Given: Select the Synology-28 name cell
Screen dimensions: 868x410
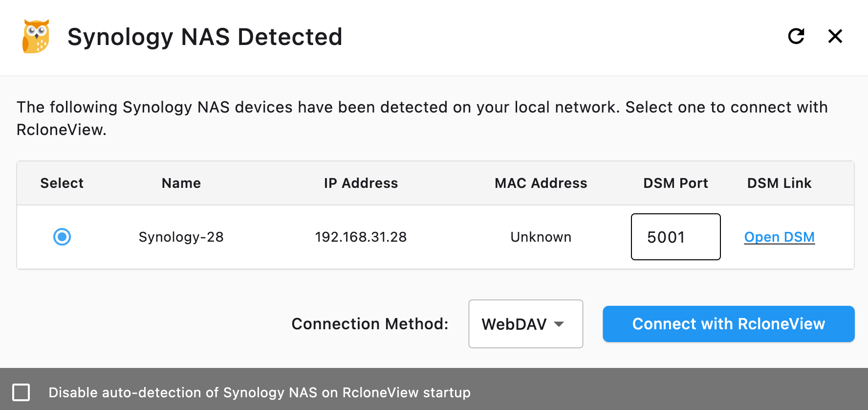Looking at the screenshot, I should click(181, 237).
